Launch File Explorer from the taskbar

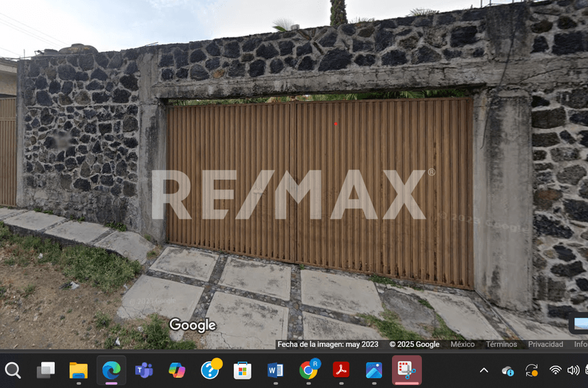[78, 370]
